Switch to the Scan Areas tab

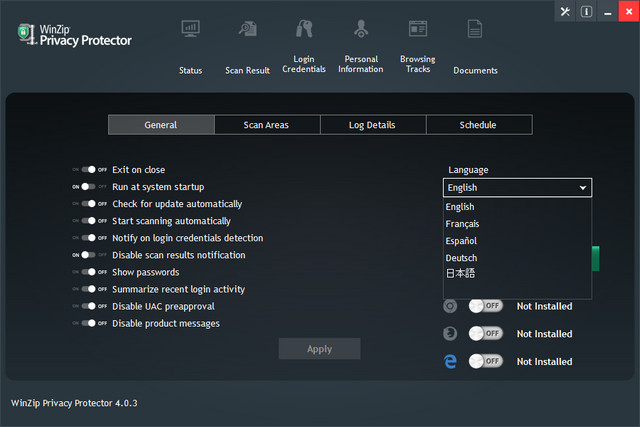pyautogui.click(x=267, y=125)
